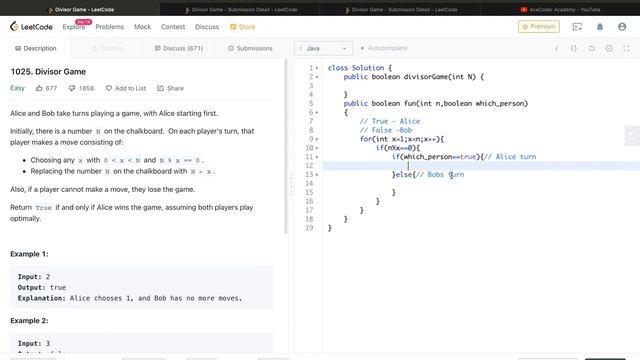
Task: Open the Discuss (671) tab
Action: (x=179, y=48)
